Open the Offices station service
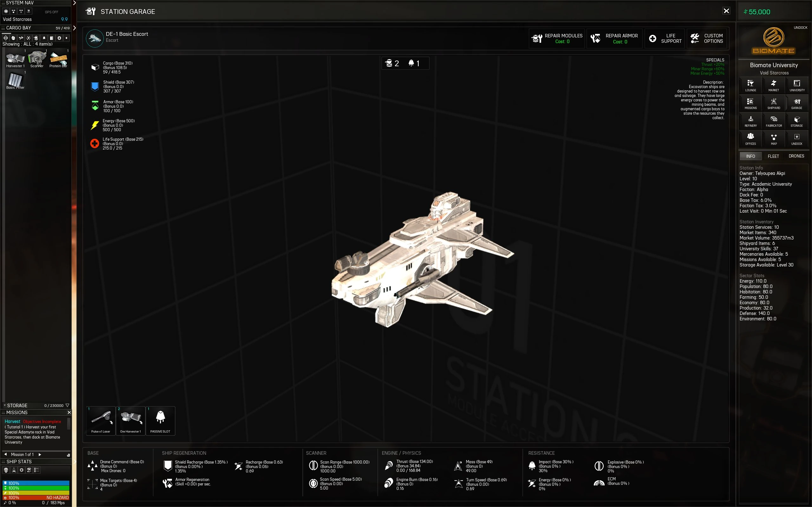The image size is (812, 507). [750, 139]
